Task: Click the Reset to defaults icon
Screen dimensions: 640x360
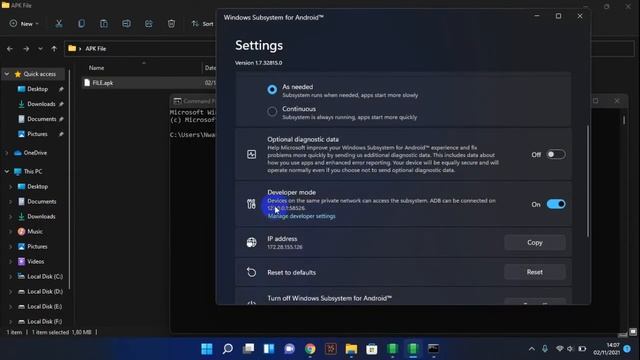Action: click(251, 272)
